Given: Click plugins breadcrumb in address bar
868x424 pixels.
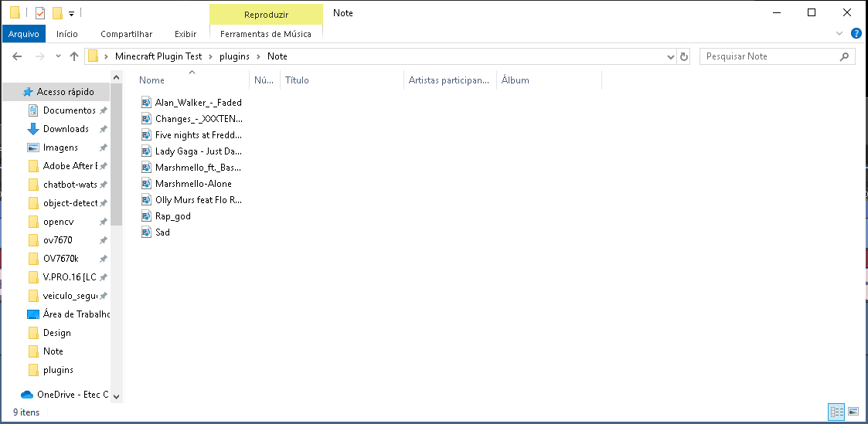Looking at the screenshot, I should point(235,56).
